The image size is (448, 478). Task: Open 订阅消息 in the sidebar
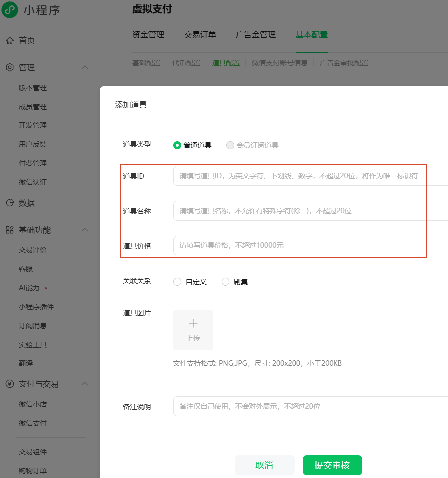(x=33, y=326)
